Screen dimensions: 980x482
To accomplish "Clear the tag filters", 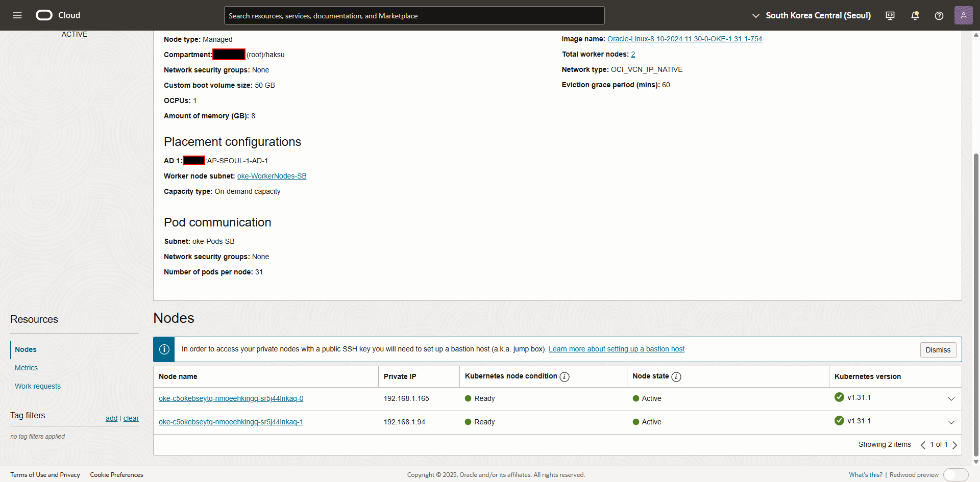I will pos(131,418).
